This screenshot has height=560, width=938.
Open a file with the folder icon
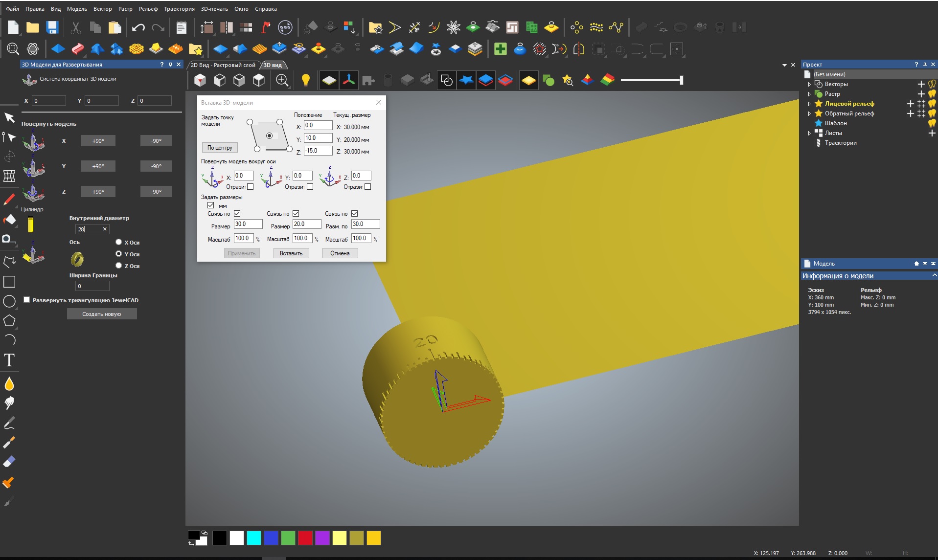[x=33, y=27]
